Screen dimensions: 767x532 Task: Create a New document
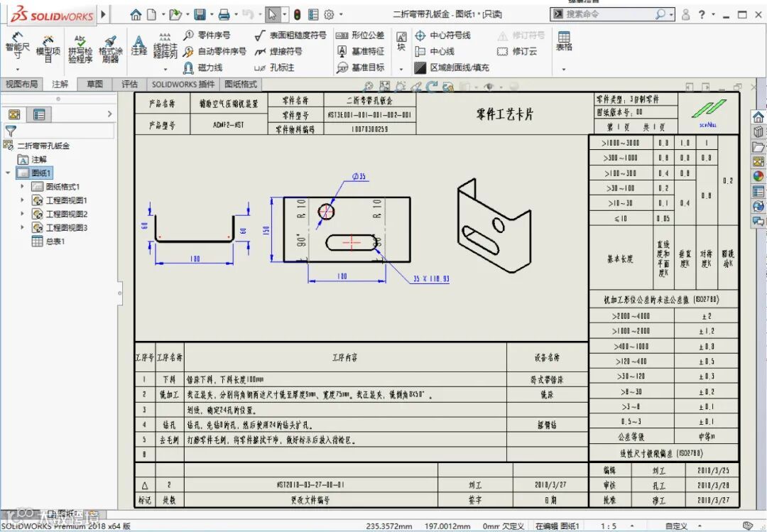[152, 15]
